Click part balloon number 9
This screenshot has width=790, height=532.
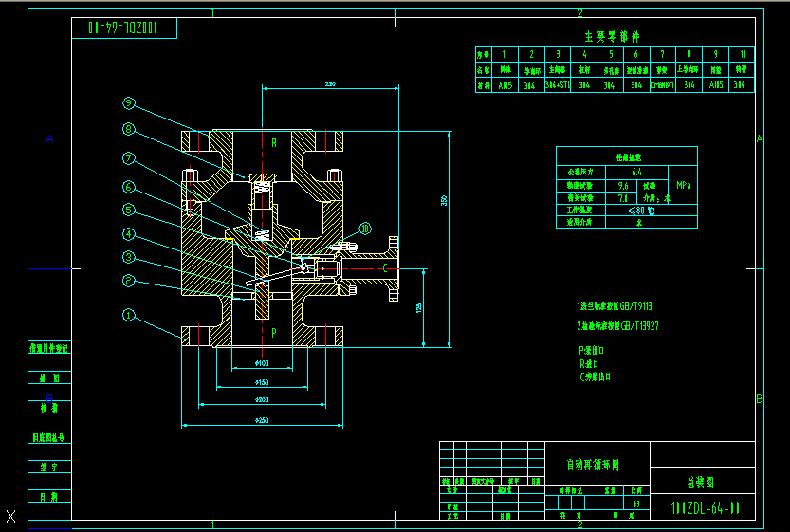point(129,103)
